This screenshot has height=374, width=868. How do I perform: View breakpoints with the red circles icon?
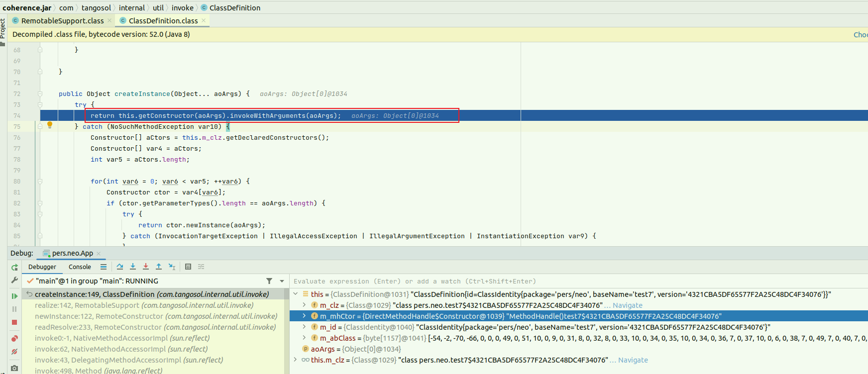pos(14,339)
